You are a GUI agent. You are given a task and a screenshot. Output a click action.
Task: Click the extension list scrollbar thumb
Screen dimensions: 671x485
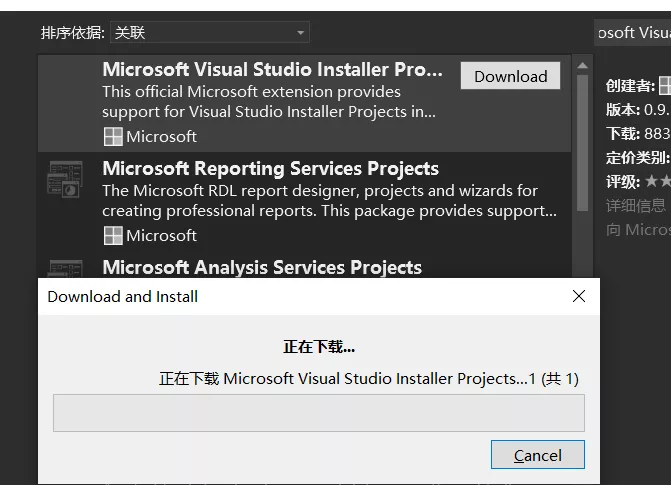point(582,143)
